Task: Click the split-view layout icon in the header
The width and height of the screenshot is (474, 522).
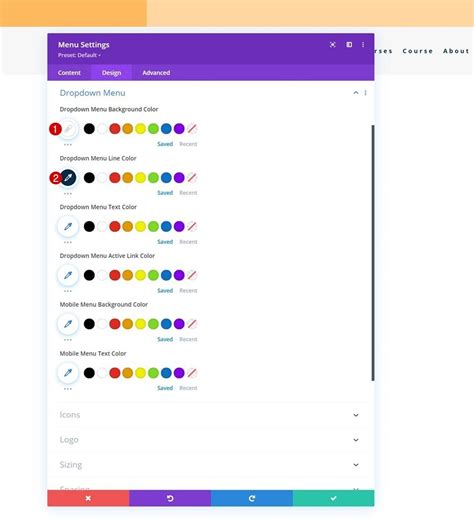Action: [349, 45]
